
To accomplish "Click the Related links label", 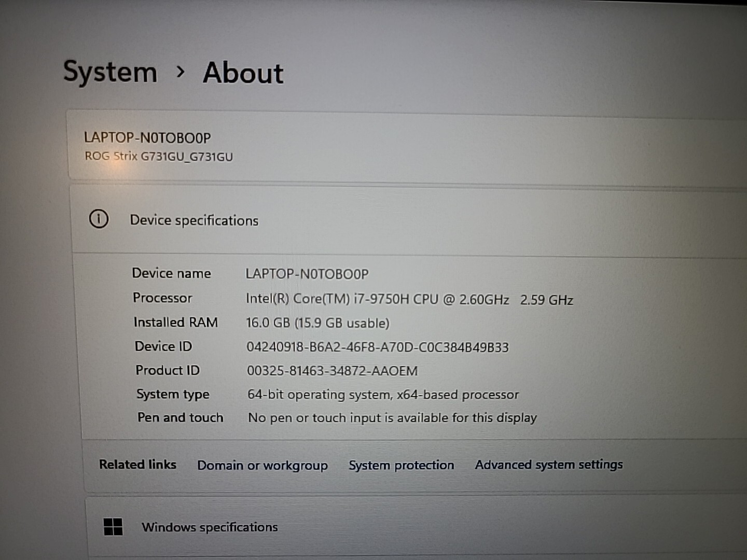I will [x=137, y=465].
